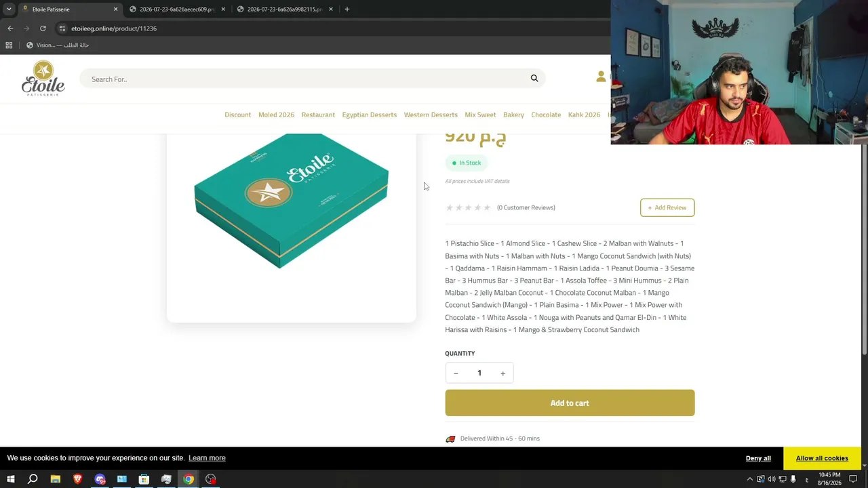
Task: Click the Etoile Patisserie logo
Action: 43,78
